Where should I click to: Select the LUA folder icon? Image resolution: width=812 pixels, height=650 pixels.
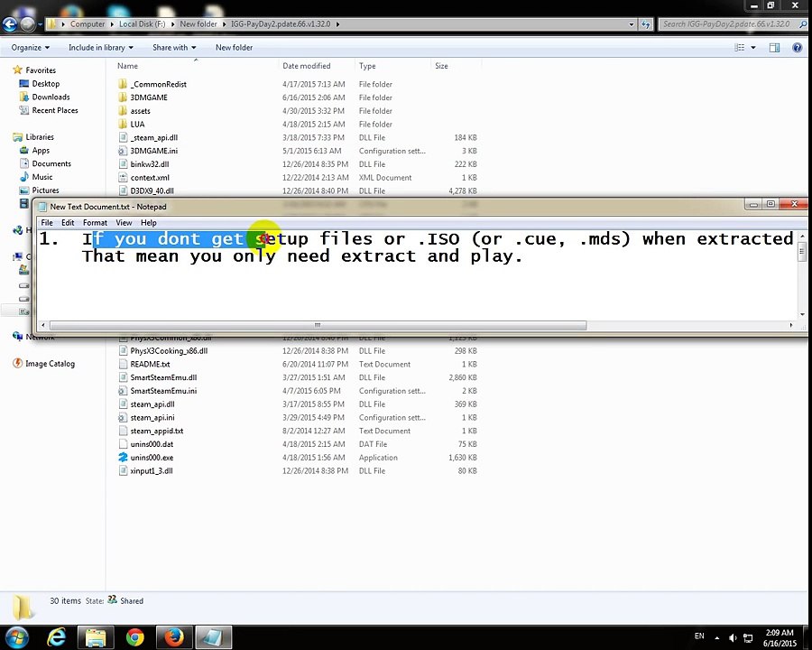[x=123, y=124]
